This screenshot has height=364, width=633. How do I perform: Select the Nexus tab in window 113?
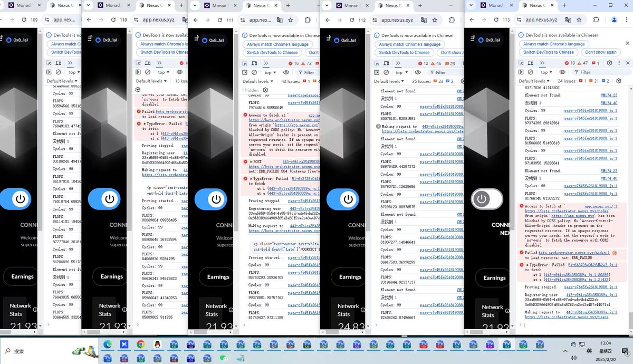point(539,5)
